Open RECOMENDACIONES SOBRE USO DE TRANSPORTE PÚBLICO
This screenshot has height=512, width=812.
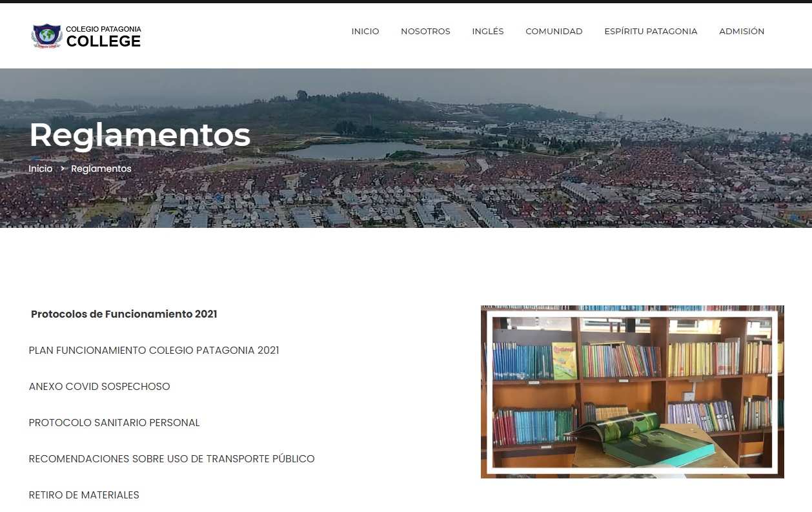pyautogui.click(x=172, y=459)
